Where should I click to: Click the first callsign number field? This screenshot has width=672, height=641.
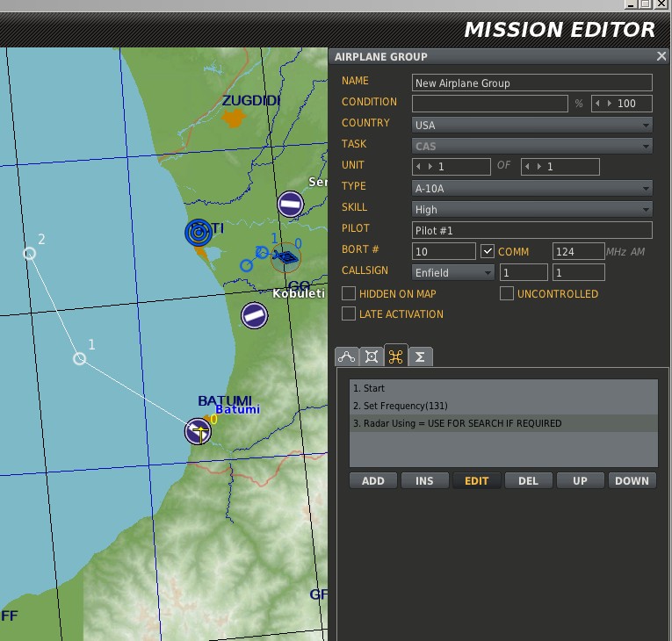click(524, 272)
